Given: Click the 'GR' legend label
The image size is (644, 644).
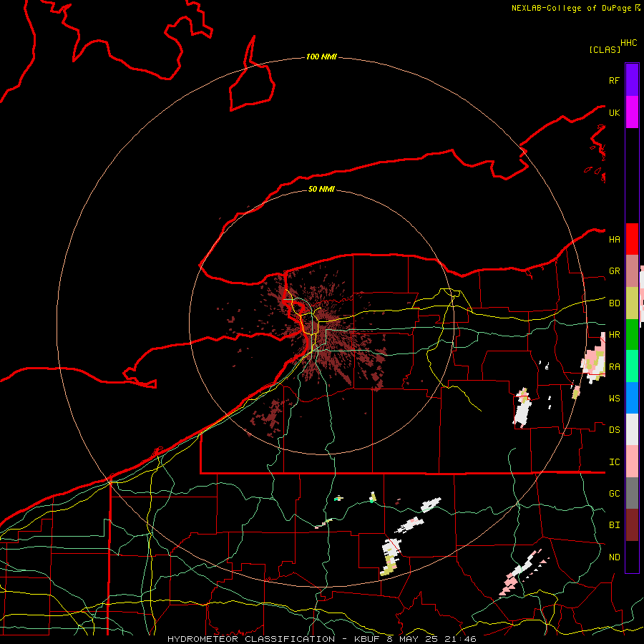Looking at the screenshot, I should point(614,271).
